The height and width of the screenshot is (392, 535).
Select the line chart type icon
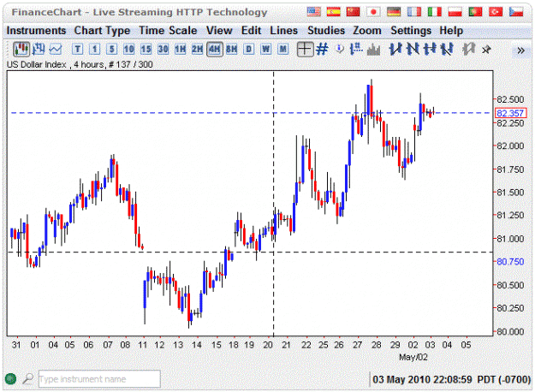56,50
